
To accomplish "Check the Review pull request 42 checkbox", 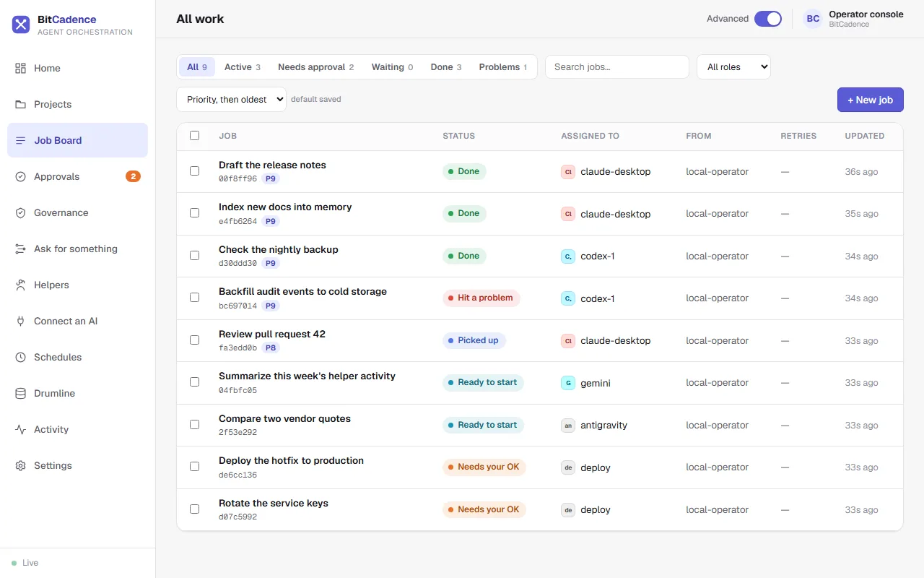I will [x=194, y=340].
